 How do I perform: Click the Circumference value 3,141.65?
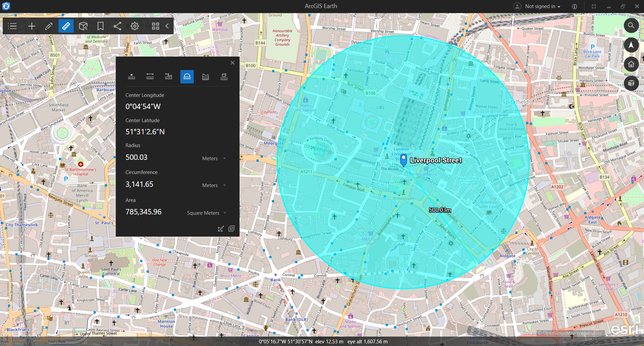(139, 184)
